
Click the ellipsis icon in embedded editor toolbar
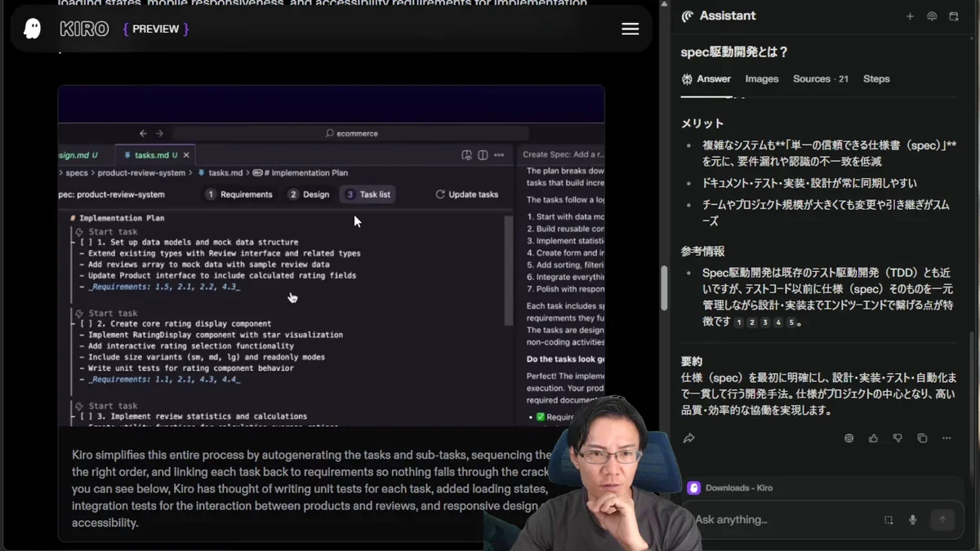499,155
